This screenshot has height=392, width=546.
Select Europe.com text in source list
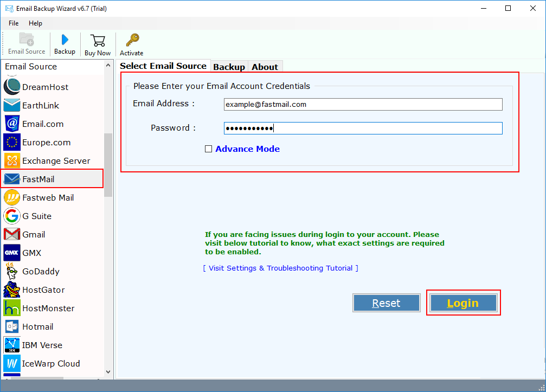(x=46, y=143)
